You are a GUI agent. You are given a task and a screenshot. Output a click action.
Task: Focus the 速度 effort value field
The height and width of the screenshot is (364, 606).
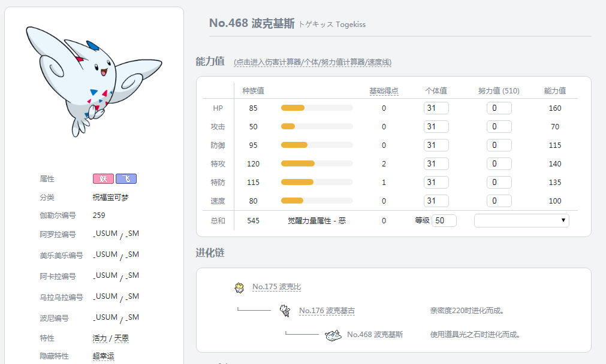[499, 201]
